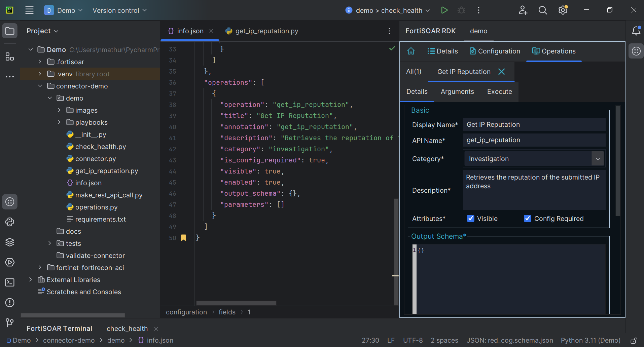Image resolution: width=644 pixels, height=347 pixels.
Task: Click the Python 3.11 (Demo) interpreter status
Action: [591, 340]
